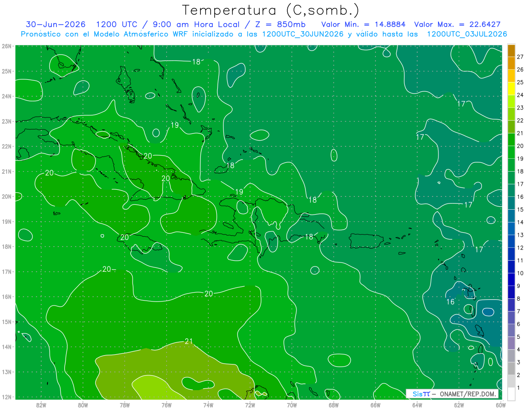Click the SisTT - ONAMET/REP.DOM. logo box
532x411 pixels.
click(x=452, y=394)
